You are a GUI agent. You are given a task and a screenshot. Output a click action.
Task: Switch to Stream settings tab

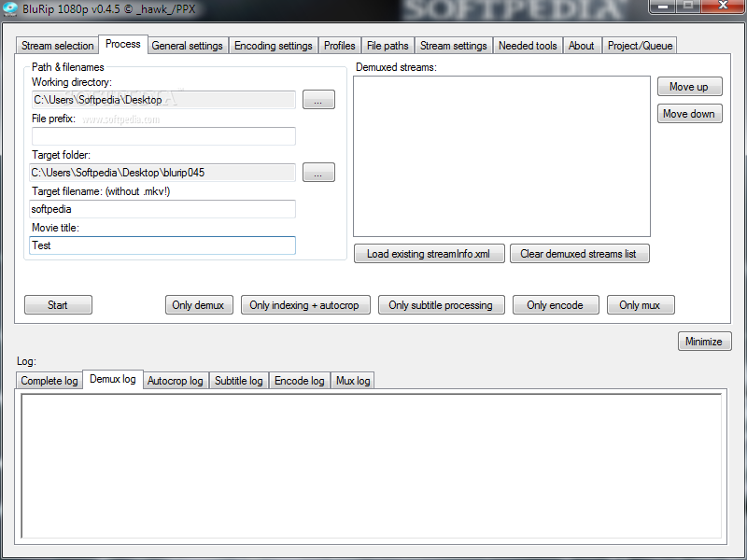(x=454, y=46)
